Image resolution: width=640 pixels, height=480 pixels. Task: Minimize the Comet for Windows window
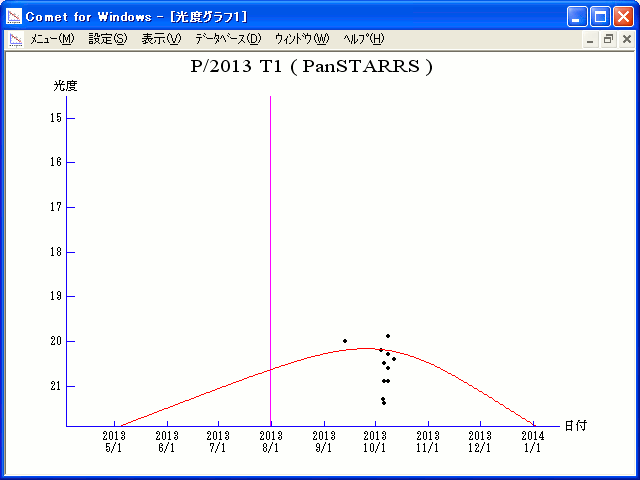pos(577,17)
